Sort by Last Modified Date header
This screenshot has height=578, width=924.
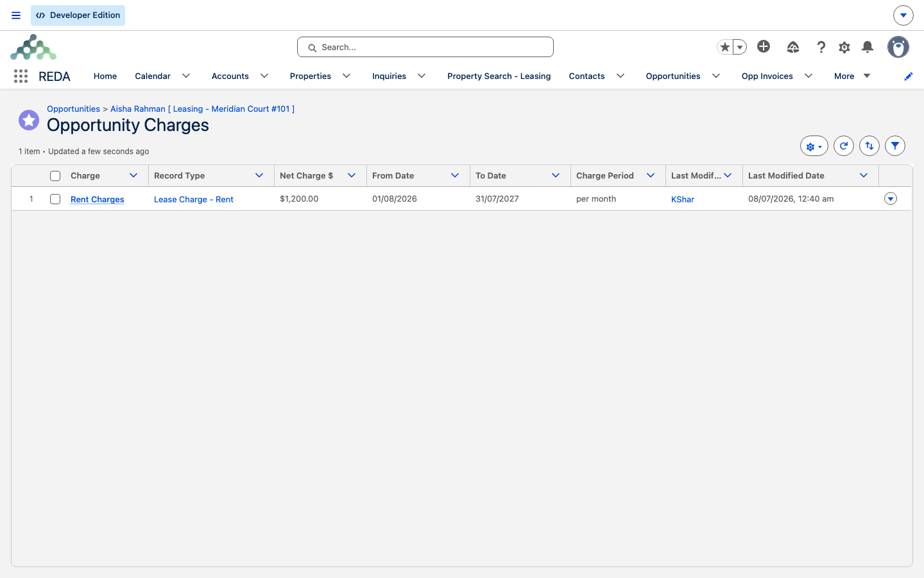[x=786, y=175]
